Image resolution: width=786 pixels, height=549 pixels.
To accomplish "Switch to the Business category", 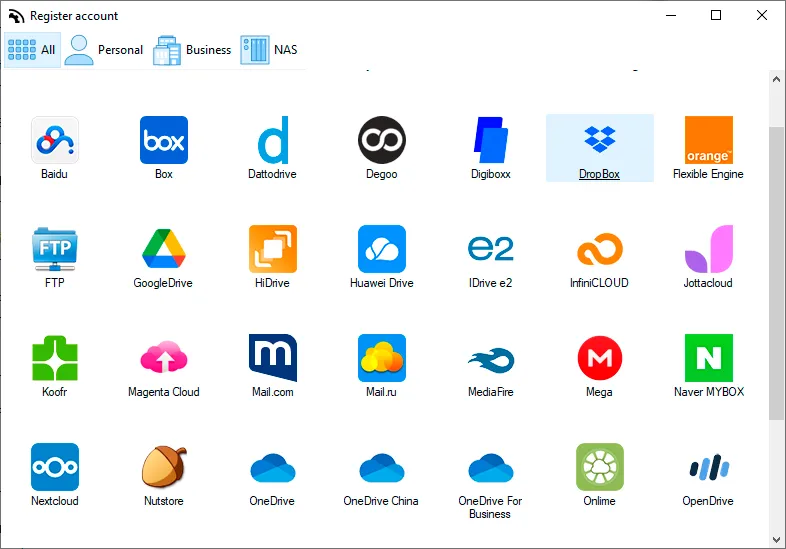I will [192, 50].
